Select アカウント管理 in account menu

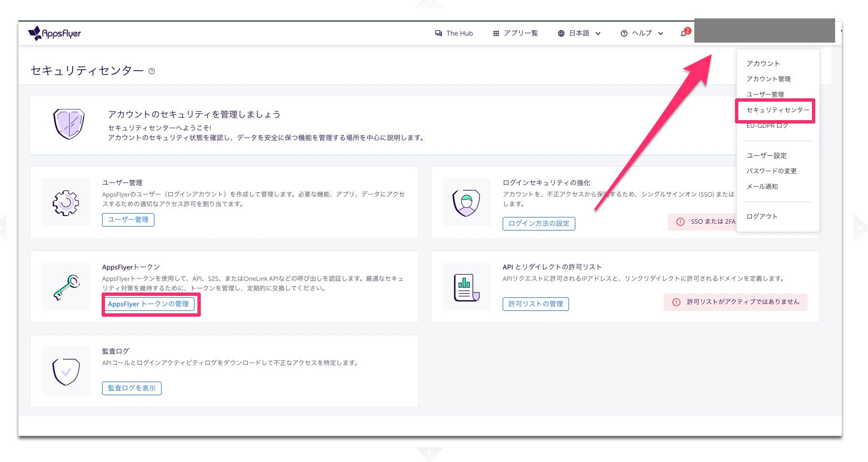coord(768,79)
